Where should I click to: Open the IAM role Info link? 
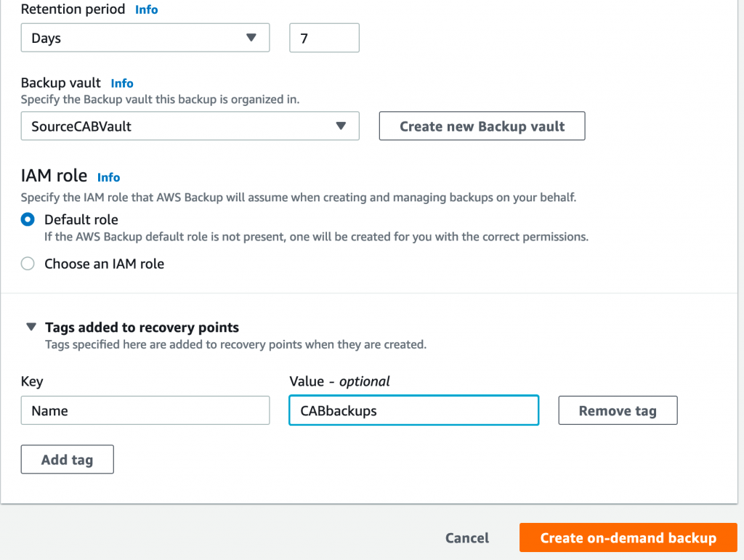(108, 176)
